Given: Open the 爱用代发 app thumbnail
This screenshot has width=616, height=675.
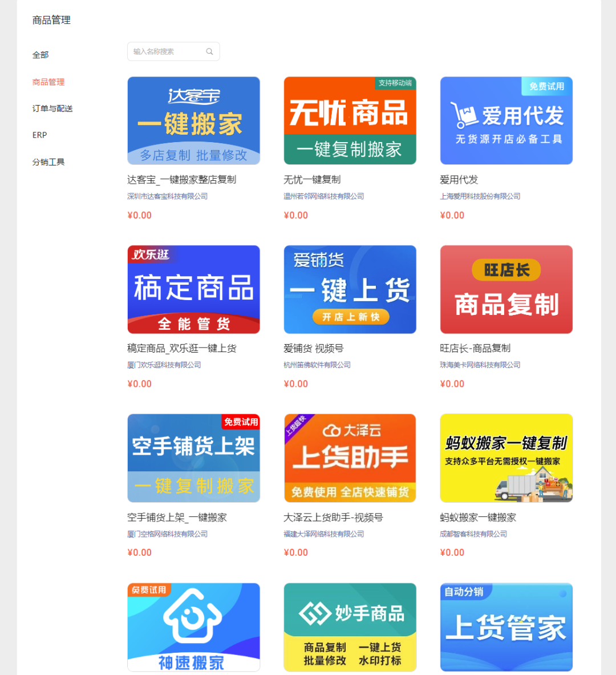Looking at the screenshot, I should point(506,120).
